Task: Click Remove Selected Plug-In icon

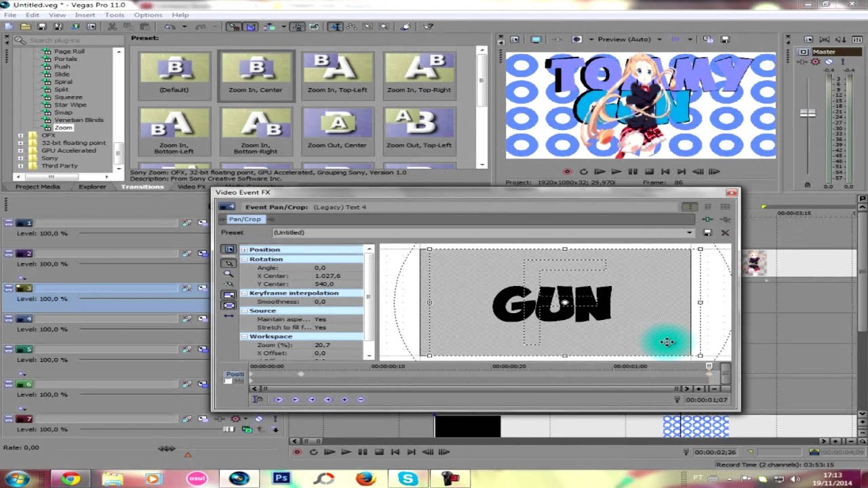Action: [x=725, y=219]
